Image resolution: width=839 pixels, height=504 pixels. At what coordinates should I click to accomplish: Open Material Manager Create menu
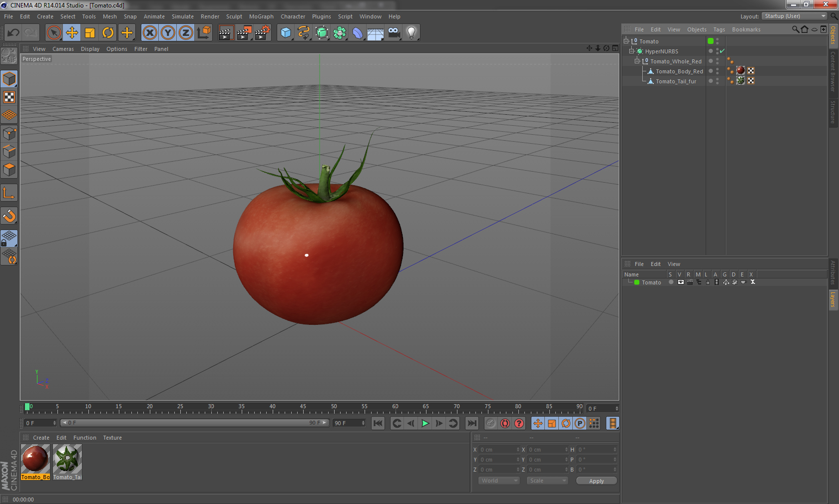click(41, 438)
